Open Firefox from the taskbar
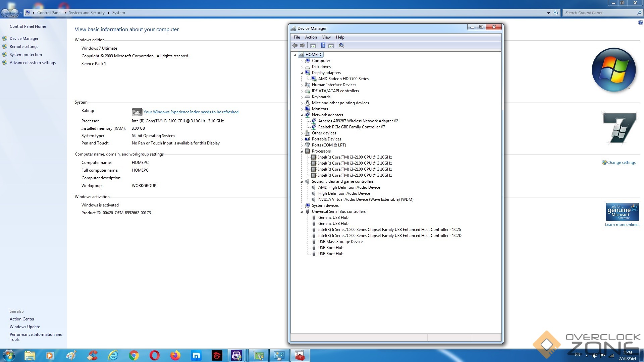This screenshot has width=644, height=362. [175, 355]
